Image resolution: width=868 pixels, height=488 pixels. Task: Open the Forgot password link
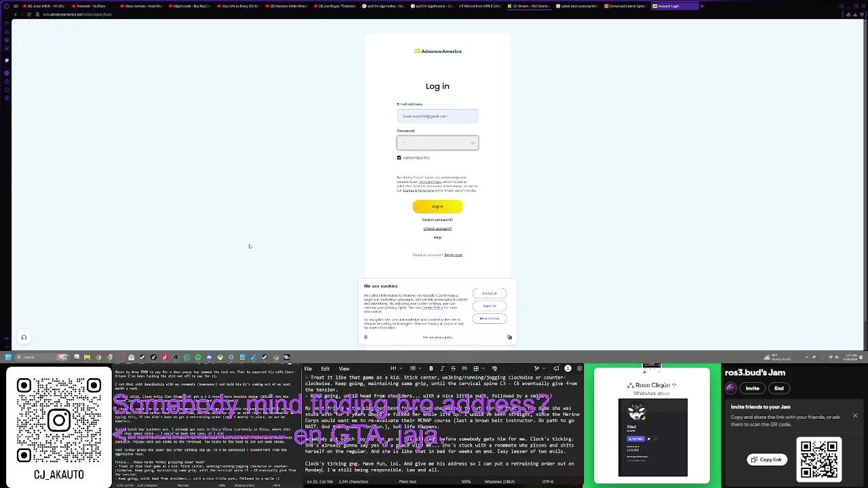point(437,220)
